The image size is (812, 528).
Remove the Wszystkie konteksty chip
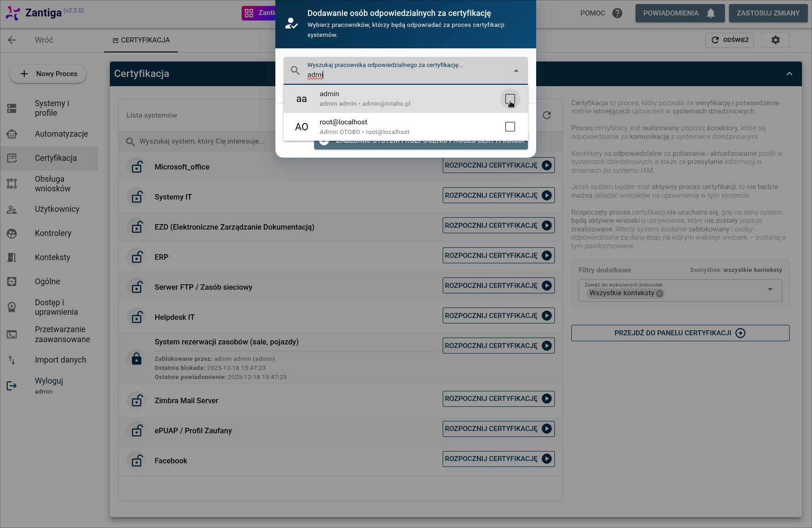[x=659, y=293]
